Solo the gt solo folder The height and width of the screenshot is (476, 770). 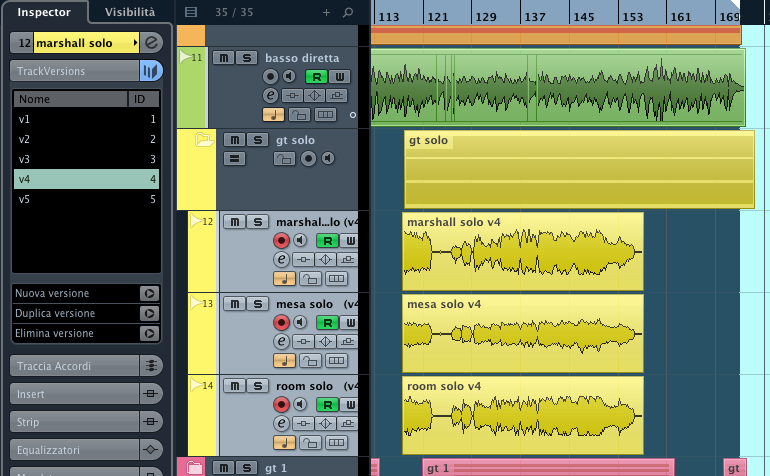point(257,140)
